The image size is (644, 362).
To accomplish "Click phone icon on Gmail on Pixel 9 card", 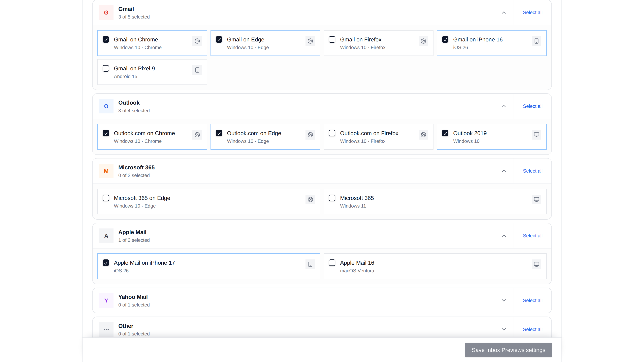I will point(197,70).
